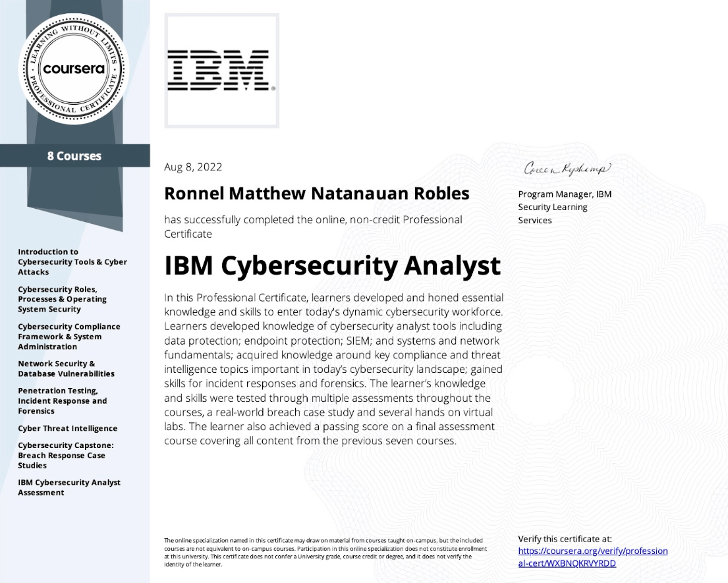728x583 pixels.
Task: Click 'Introduction to Cybersecurity Tools & Cyber Attacks'
Action: click(x=72, y=262)
